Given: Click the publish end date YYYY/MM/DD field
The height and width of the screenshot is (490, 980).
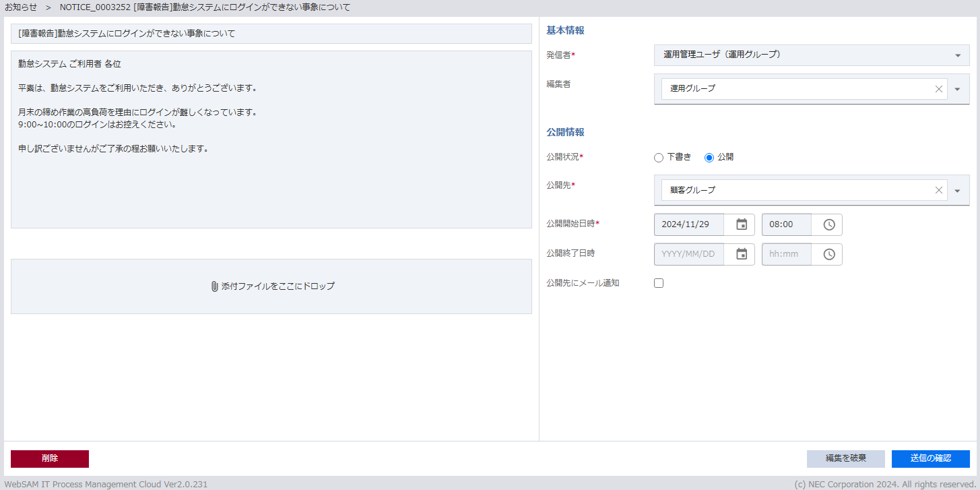Looking at the screenshot, I should (x=688, y=254).
